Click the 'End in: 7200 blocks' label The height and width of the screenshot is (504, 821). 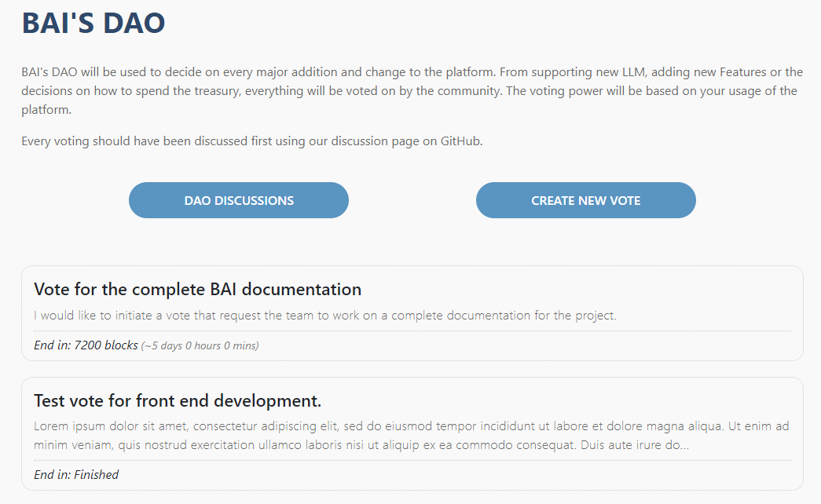[86, 345]
